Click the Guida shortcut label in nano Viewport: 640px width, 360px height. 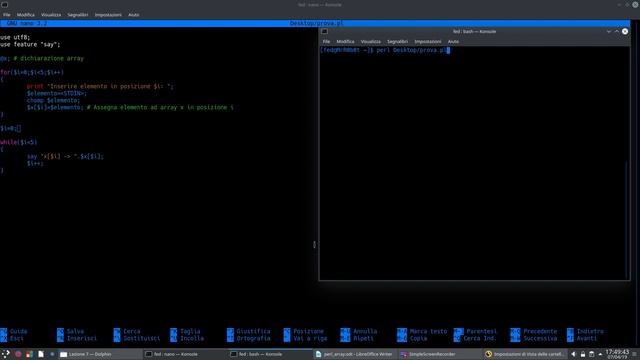click(x=19, y=331)
